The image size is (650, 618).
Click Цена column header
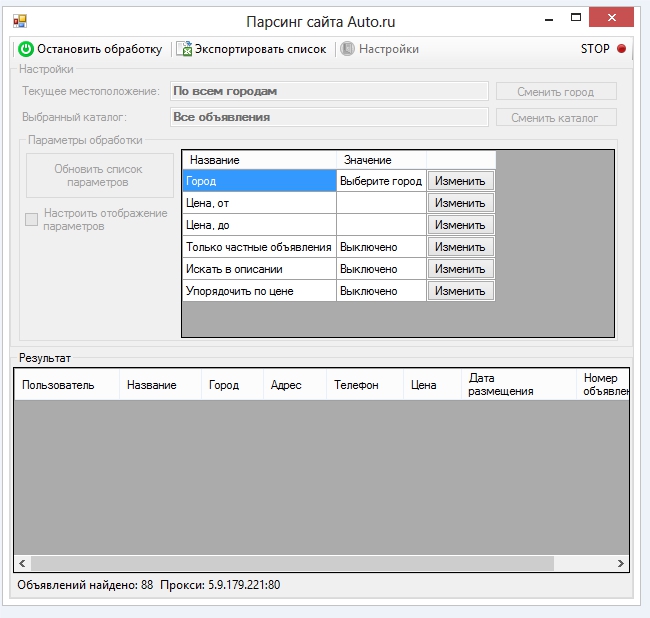click(432, 385)
